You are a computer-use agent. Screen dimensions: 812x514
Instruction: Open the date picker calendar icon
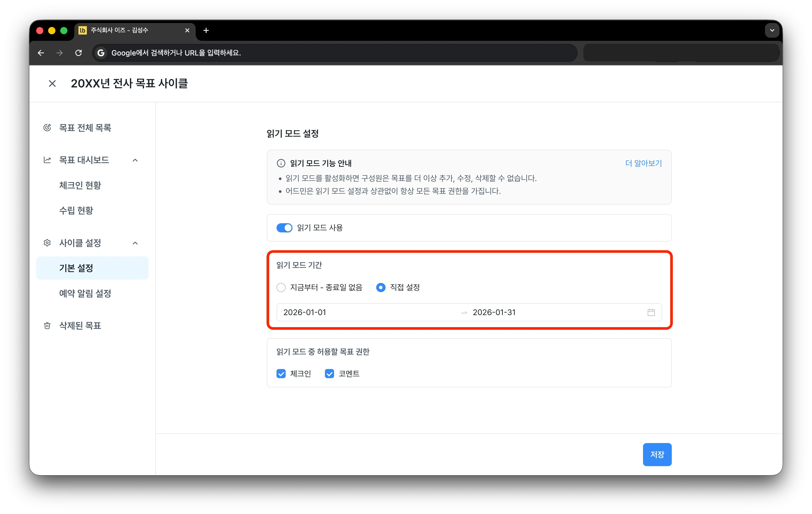click(651, 312)
